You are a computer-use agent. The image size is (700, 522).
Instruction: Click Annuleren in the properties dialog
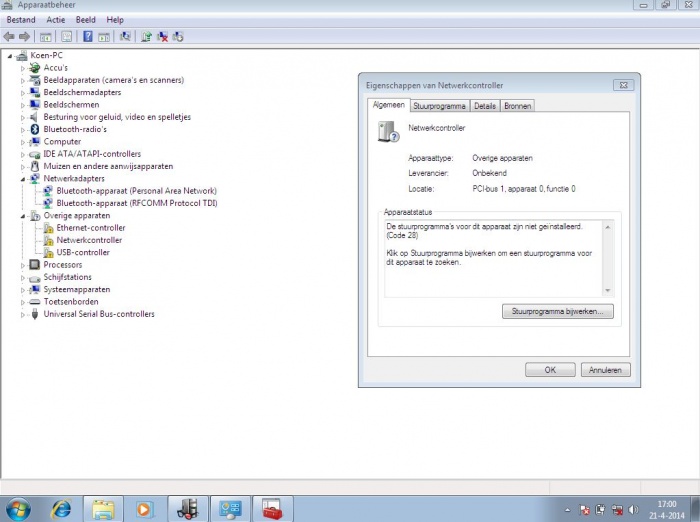[605, 370]
